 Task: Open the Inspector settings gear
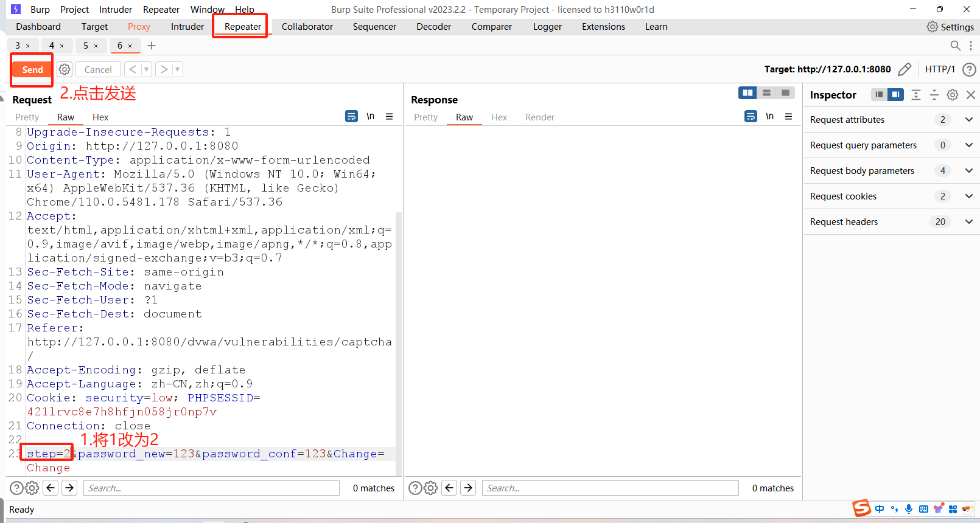pos(953,94)
